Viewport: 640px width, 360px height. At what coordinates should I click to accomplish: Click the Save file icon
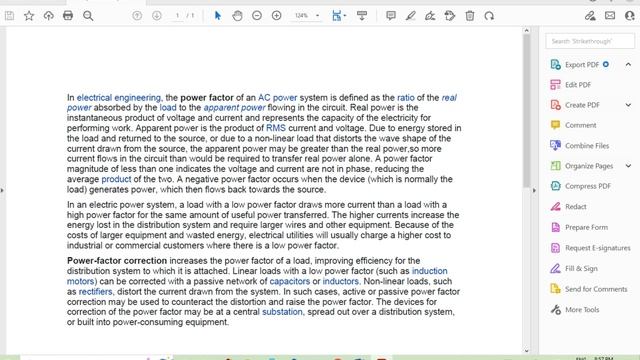[9, 16]
